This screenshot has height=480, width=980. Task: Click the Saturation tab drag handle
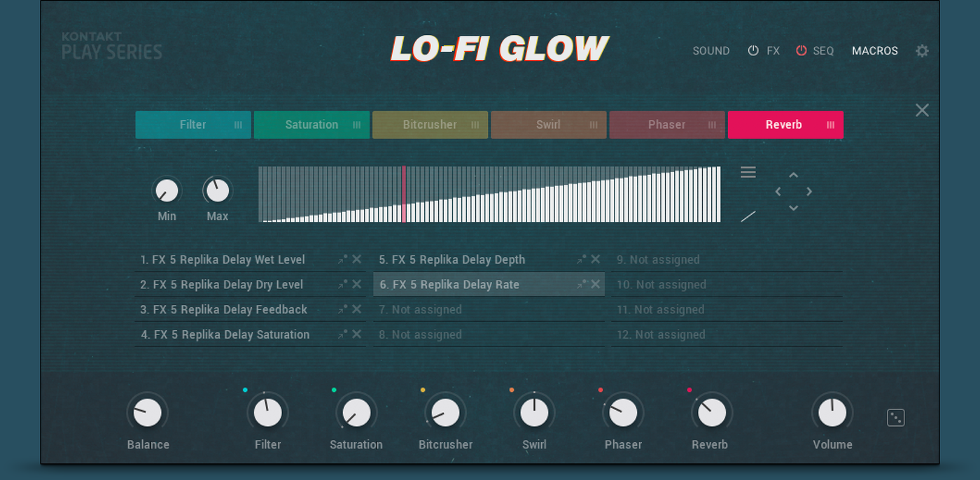point(356,125)
